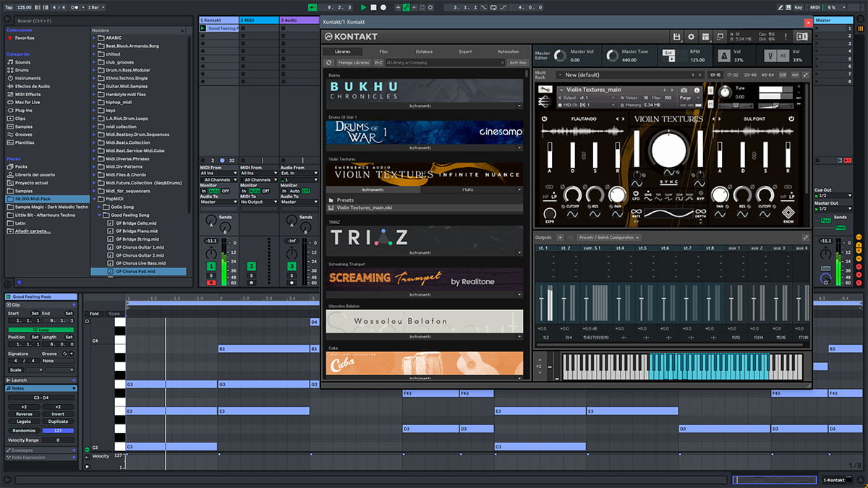Open the Violin Textures wrench edit icon

[x=545, y=90]
